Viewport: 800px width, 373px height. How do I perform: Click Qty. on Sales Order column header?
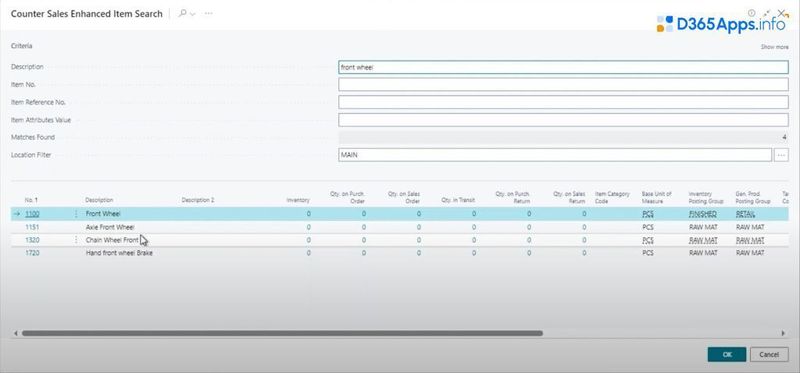coord(404,197)
